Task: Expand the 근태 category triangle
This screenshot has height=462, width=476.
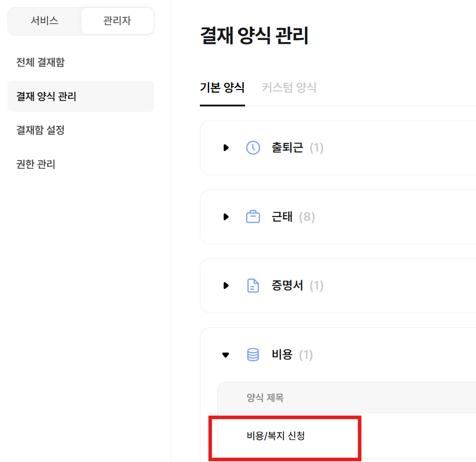Action: (226, 217)
